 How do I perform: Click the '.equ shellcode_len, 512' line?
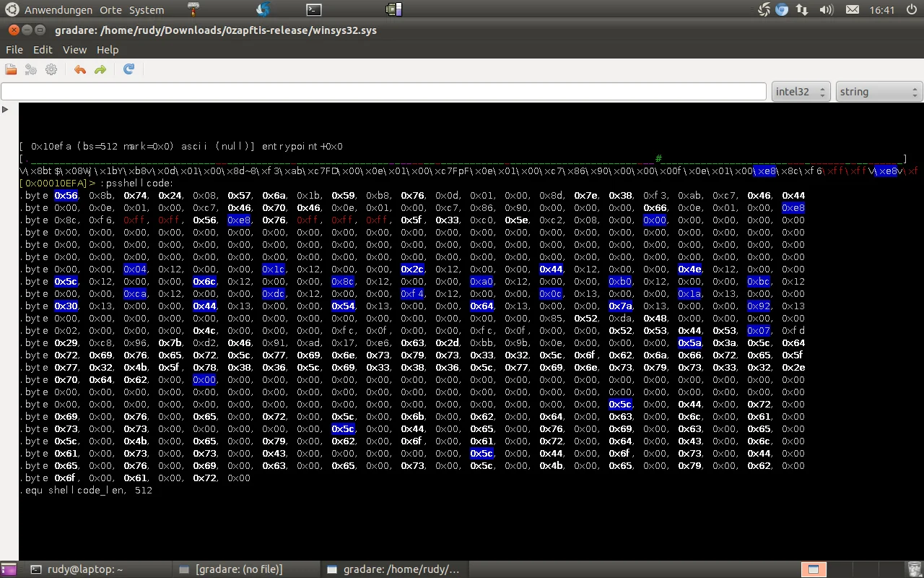[86, 490]
